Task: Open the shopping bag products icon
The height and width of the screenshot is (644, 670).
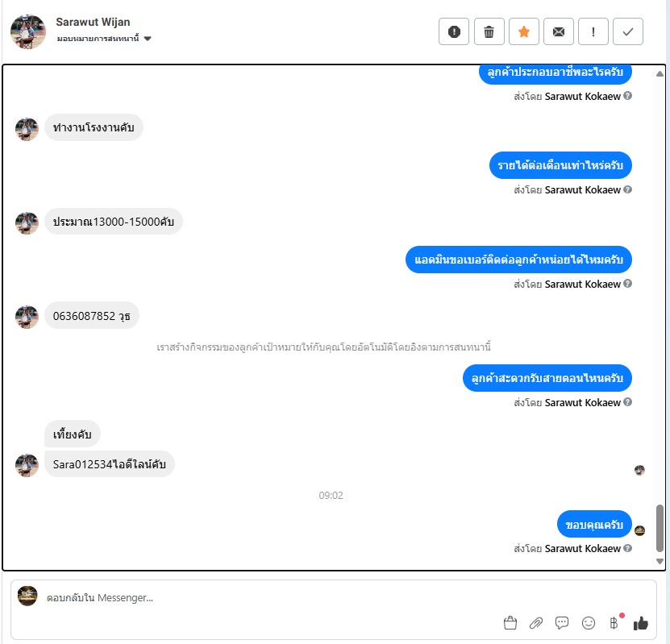Action: click(x=510, y=623)
